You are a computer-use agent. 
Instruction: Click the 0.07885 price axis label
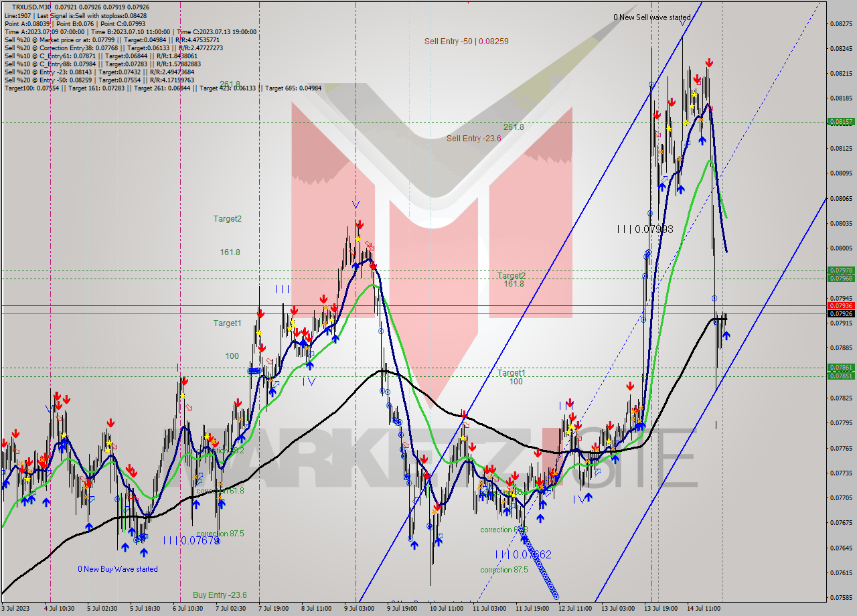pos(841,348)
